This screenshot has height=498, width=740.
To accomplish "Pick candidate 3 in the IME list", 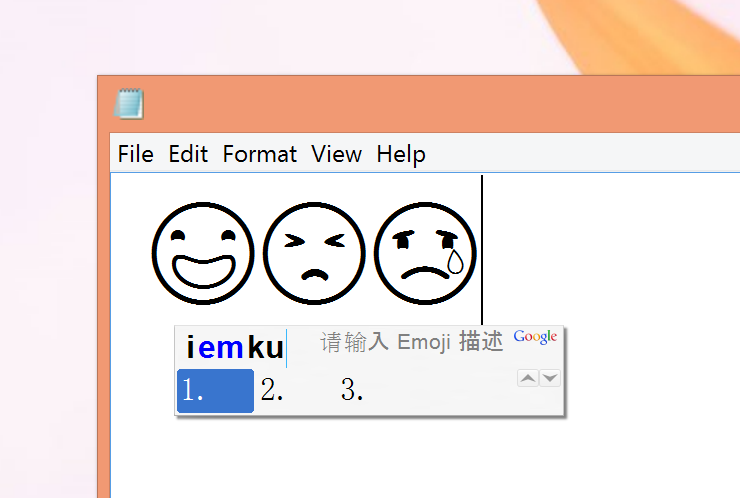I will pos(352,390).
